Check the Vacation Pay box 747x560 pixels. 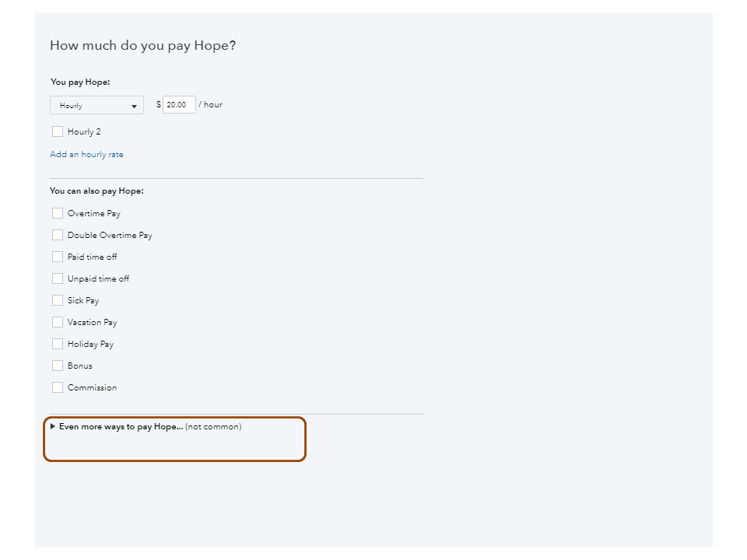coord(58,322)
